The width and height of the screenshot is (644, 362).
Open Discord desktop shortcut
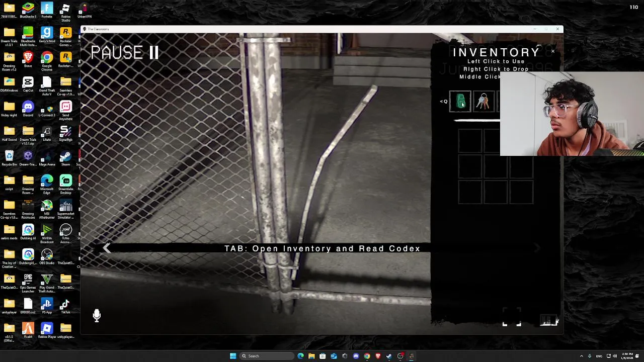(x=28, y=109)
